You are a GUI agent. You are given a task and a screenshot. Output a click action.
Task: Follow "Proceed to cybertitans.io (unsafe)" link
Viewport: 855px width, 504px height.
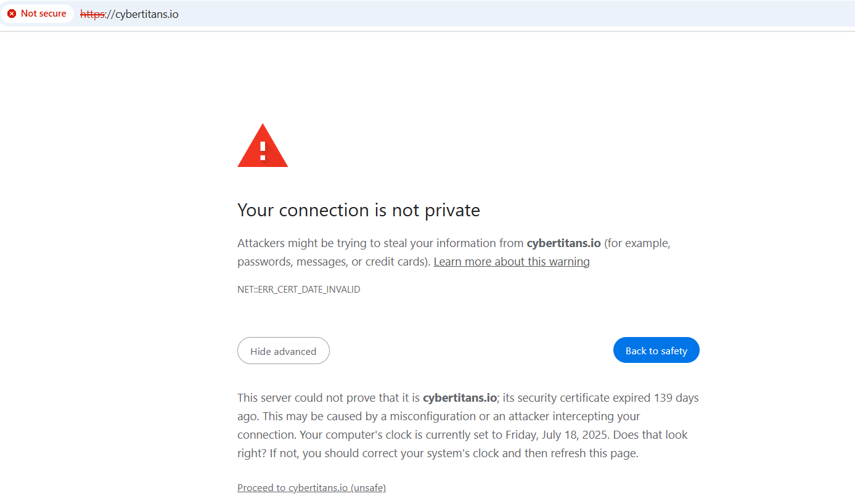[x=312, y=487]
